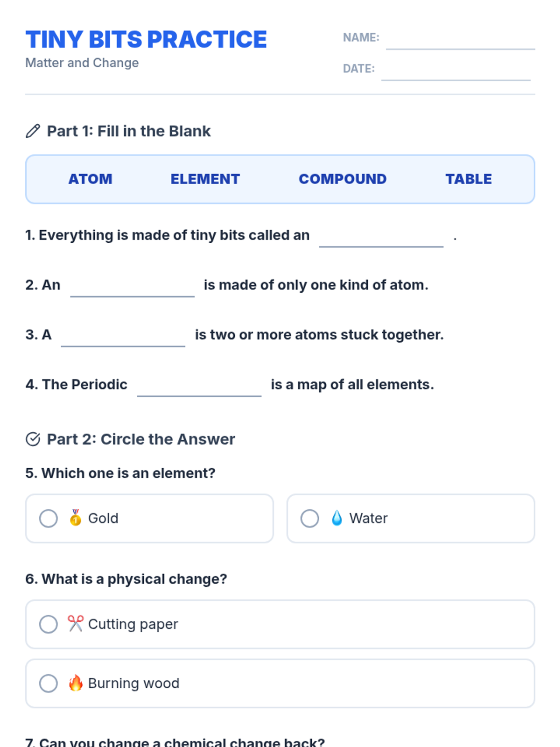Screen dimensions: 560x747
Task: Click the blank in question 1
Action: pos(381,237)
